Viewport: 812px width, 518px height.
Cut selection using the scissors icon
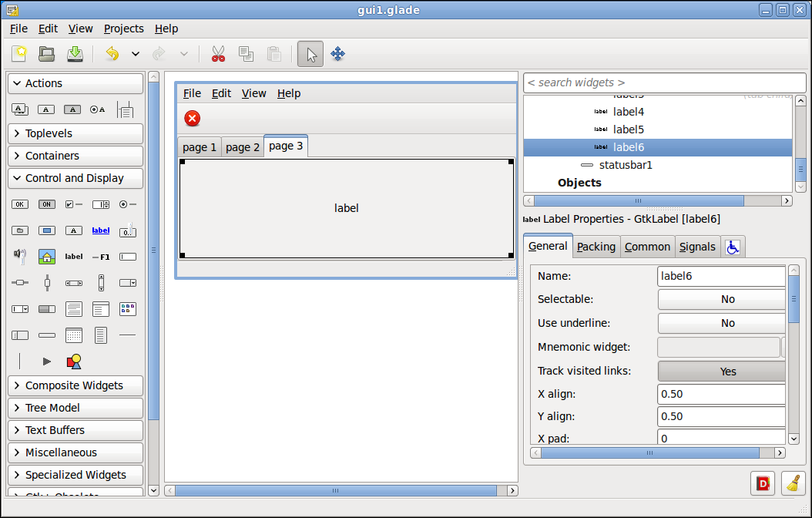coord(218,54)
